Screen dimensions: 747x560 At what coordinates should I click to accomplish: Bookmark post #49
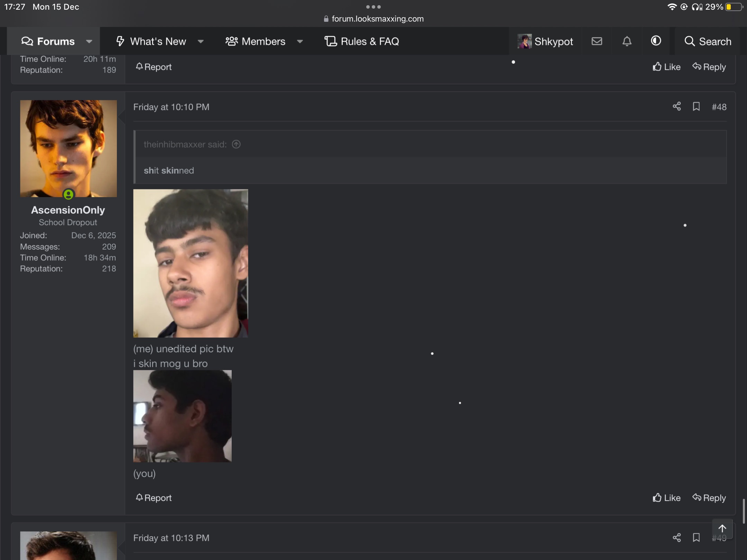(x=696, y=538)
